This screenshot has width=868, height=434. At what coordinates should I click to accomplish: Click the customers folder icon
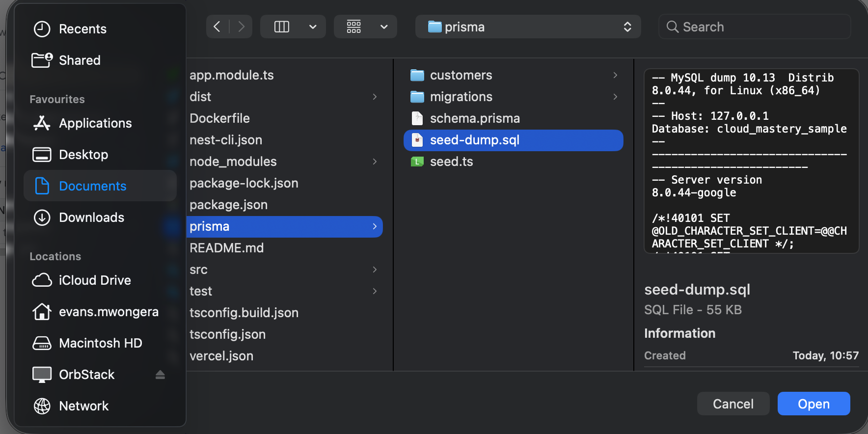417,75
